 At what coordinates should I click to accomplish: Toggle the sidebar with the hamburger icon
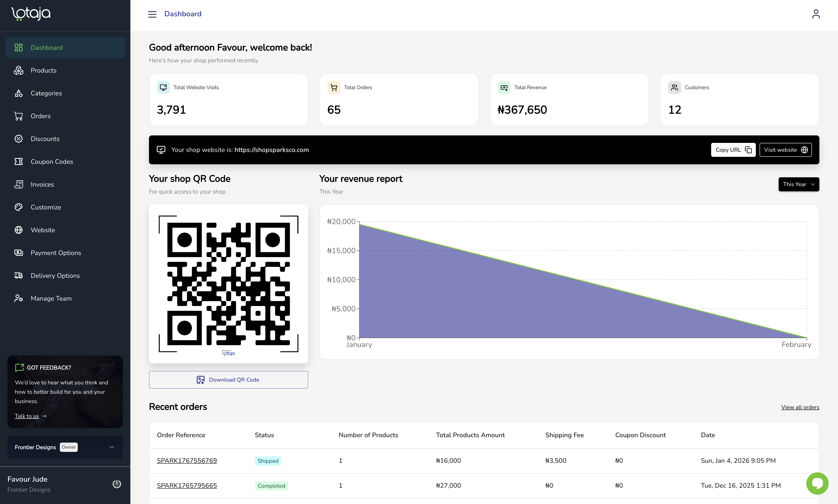click(x=152, y=14)
